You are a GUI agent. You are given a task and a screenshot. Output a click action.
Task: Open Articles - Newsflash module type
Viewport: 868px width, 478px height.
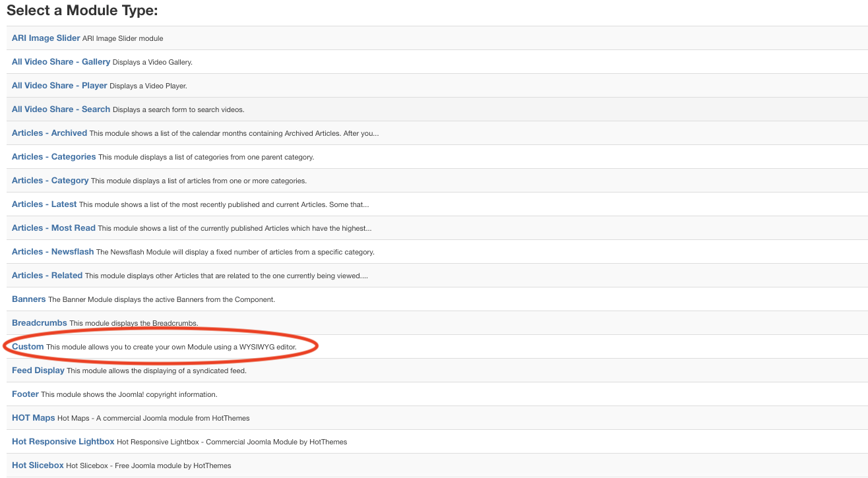53,252
